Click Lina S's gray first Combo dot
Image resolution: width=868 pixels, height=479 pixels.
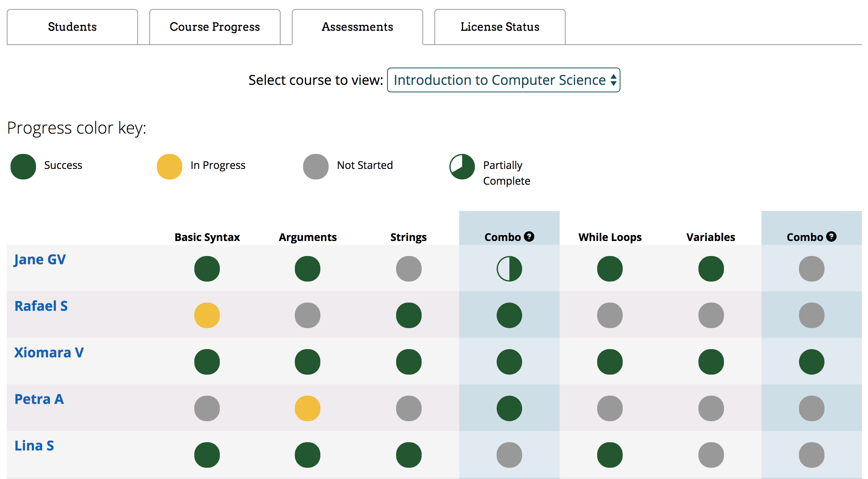pos(509,455)
